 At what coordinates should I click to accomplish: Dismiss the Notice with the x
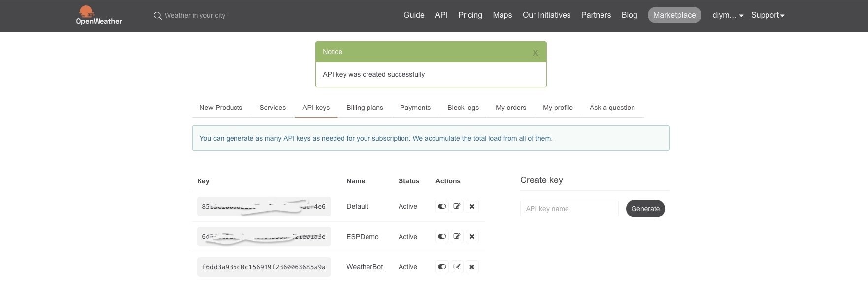click(x=535, y=53)
